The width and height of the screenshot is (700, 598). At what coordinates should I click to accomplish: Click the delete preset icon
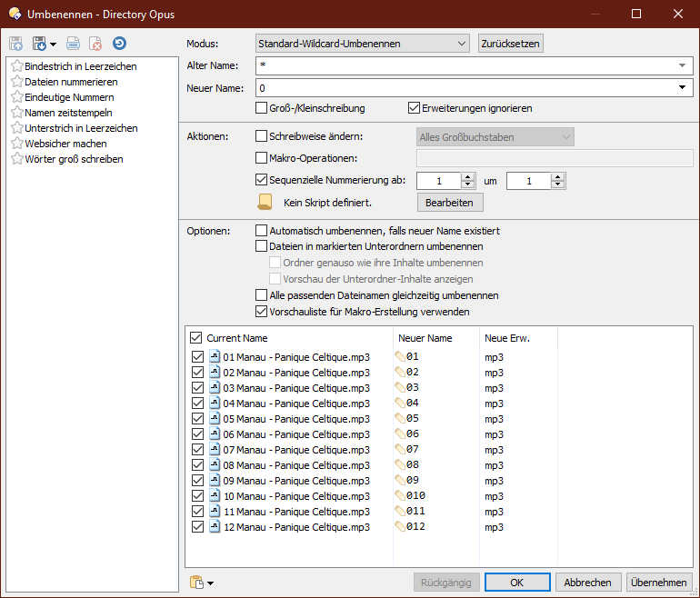point(95,44)
